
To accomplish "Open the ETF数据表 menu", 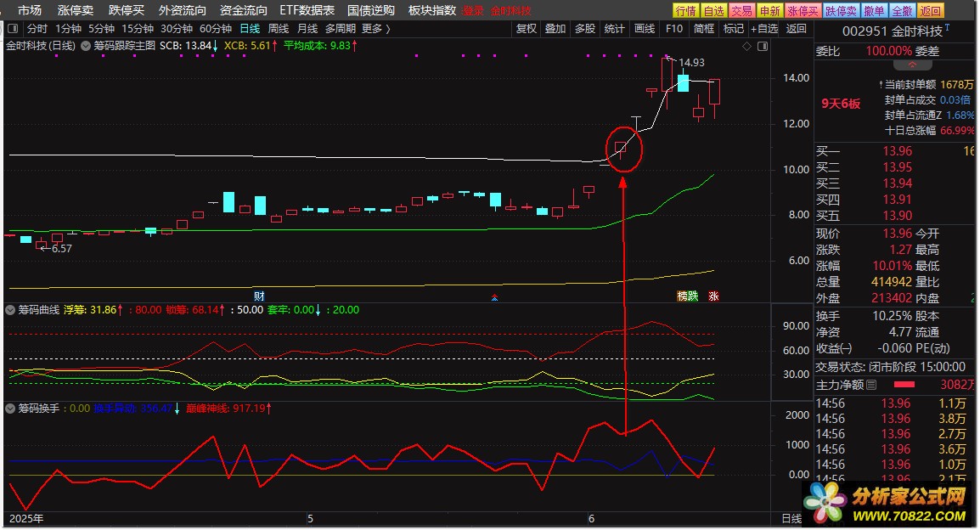I will pos(307,11).
